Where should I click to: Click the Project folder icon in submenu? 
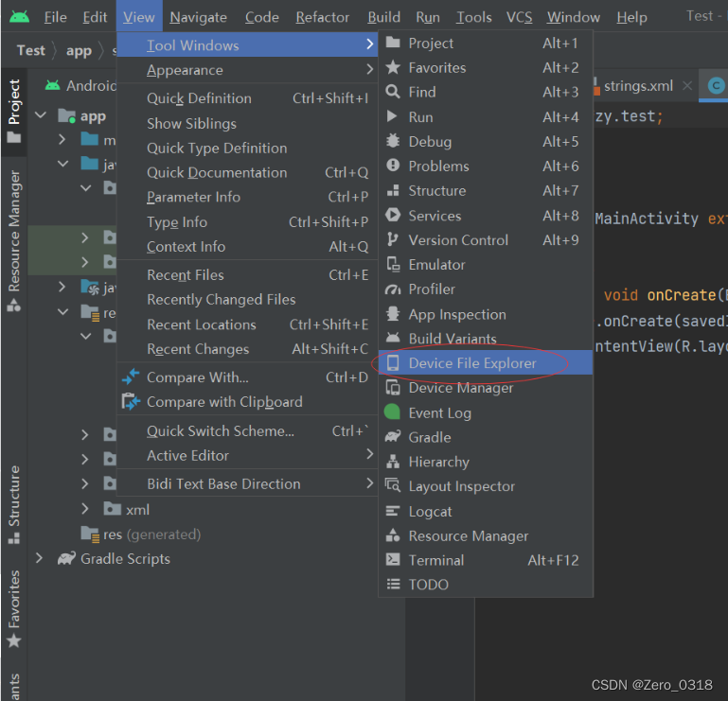(393, 43)
